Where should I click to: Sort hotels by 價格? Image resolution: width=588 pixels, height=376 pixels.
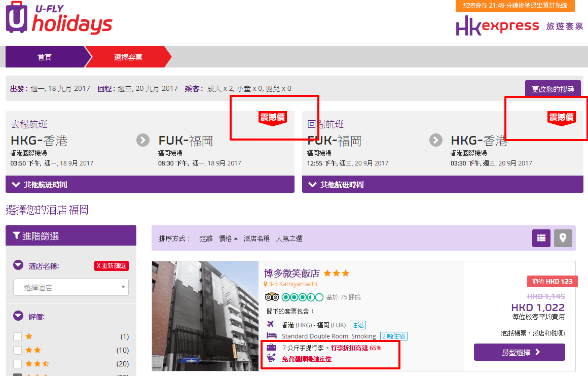tap(228, 238)
